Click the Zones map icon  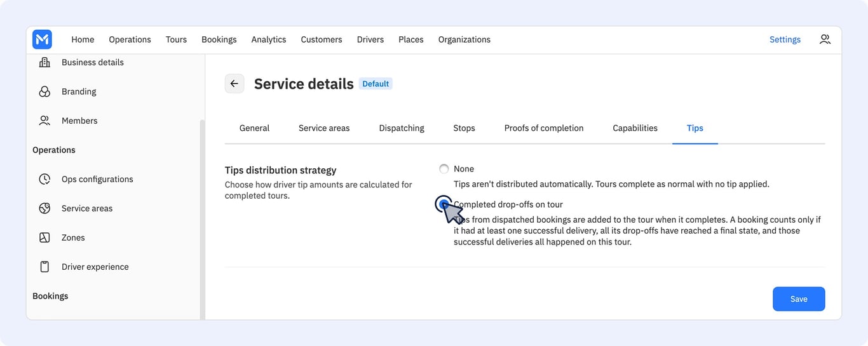44,237
